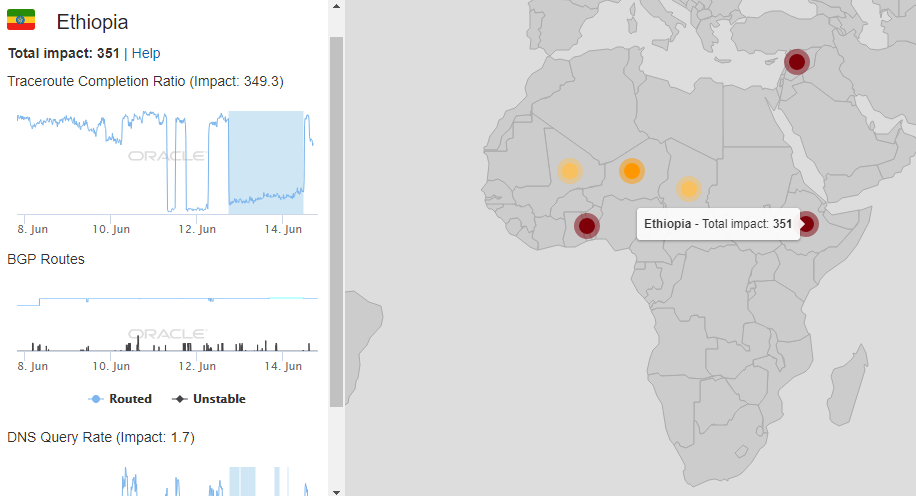Click the BGP Routes chart area
The height and width of the screenshot is (496, 916).
pos(167,320)
